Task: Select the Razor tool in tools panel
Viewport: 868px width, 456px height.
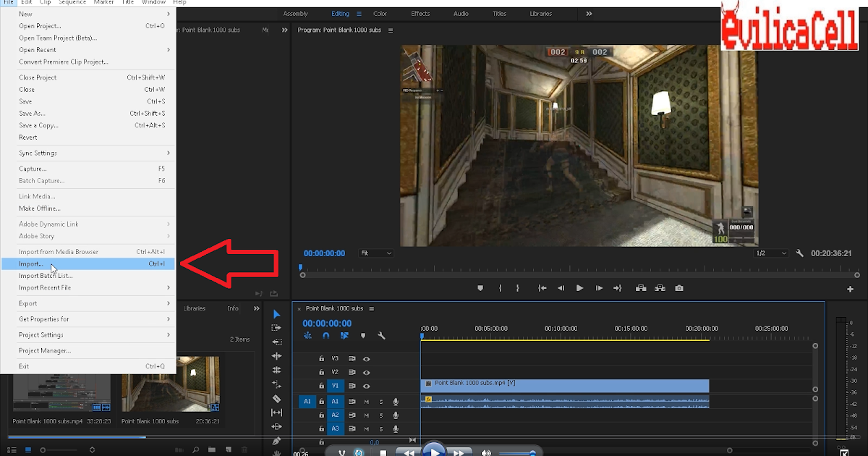Action: [x=276, y=399]
